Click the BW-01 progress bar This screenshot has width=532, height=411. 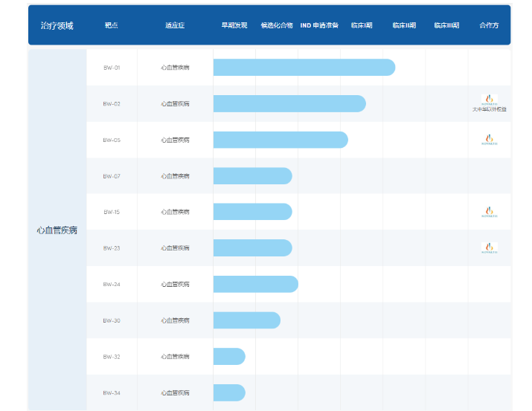tap(304, 68)
